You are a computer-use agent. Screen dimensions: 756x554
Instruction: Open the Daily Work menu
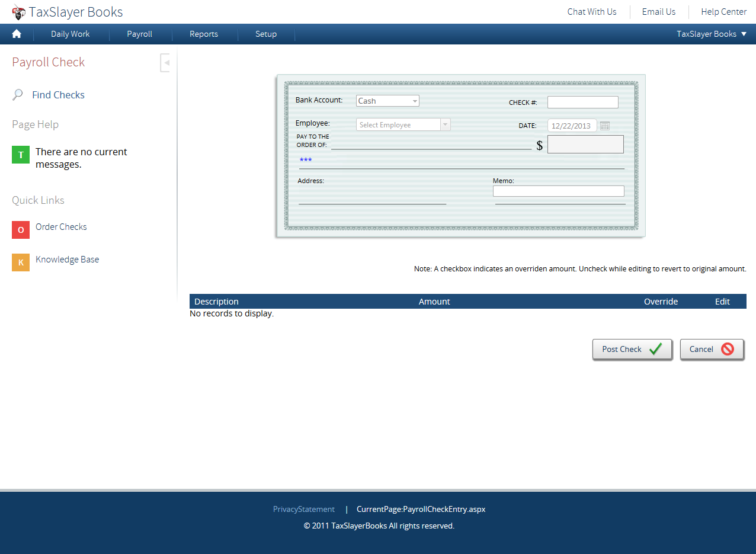[x=71, y=34]
